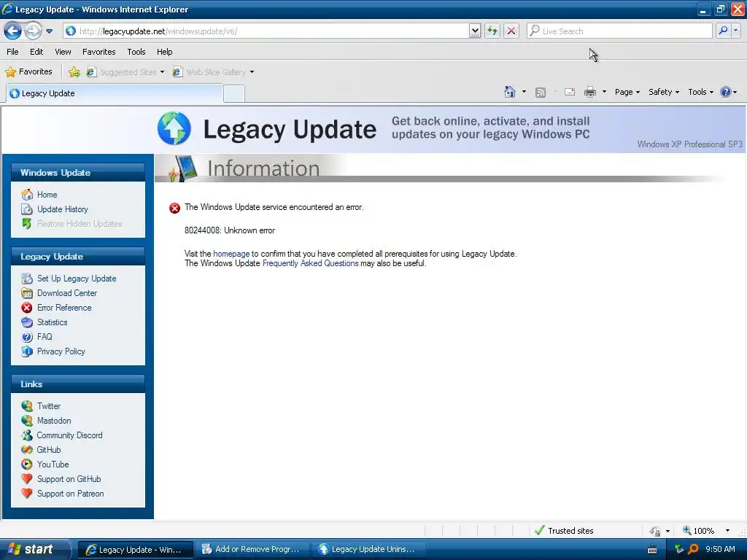The image size is (747, 560).
Task: Click the homepage link in error message
Action: [x=231, y=254]
